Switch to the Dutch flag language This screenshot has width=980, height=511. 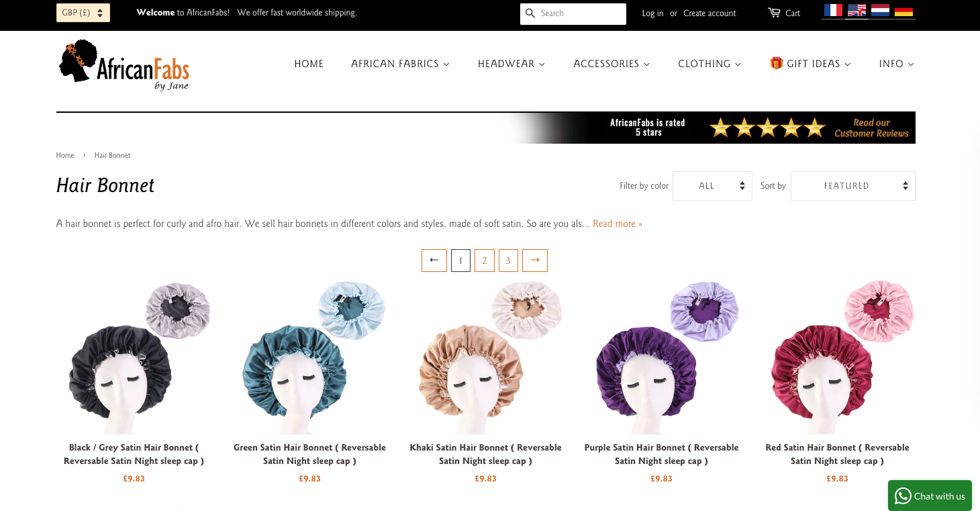tap(880, 11)
